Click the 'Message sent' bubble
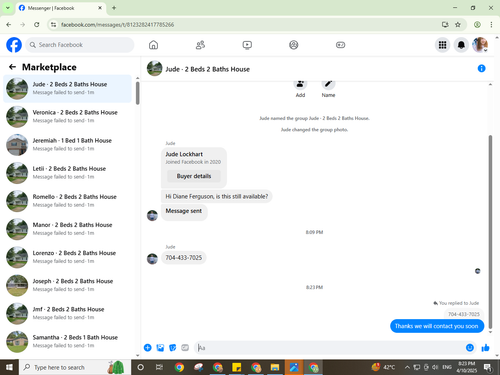Screen dimensions: 500x375 [184, 211]
